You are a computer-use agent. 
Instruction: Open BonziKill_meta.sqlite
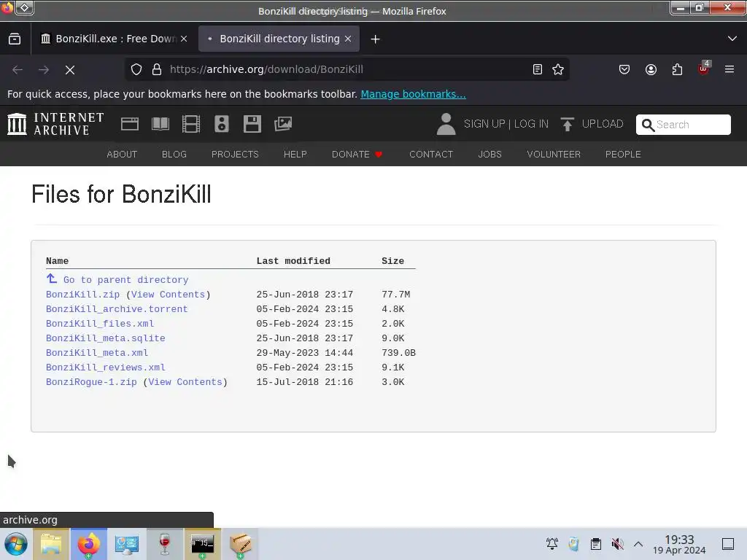coord(106,338)
